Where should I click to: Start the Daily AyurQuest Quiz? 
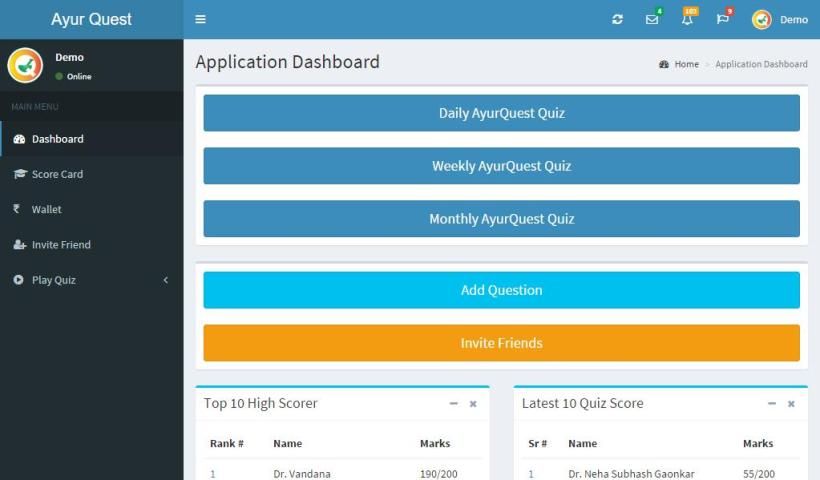[501, 113]
